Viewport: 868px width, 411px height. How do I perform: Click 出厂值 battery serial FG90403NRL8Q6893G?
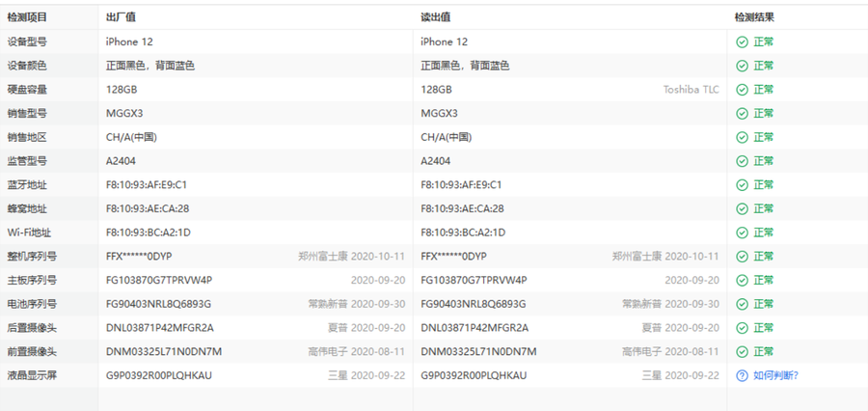pos(158,304)
